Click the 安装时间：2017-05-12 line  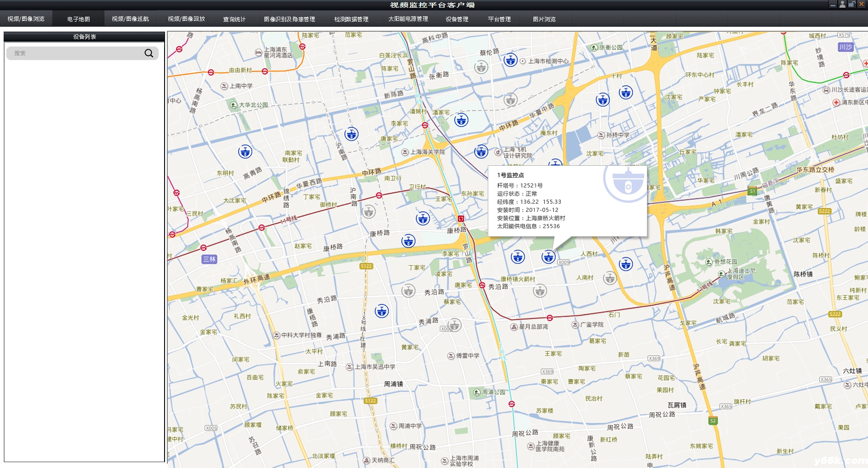[528, 210]
